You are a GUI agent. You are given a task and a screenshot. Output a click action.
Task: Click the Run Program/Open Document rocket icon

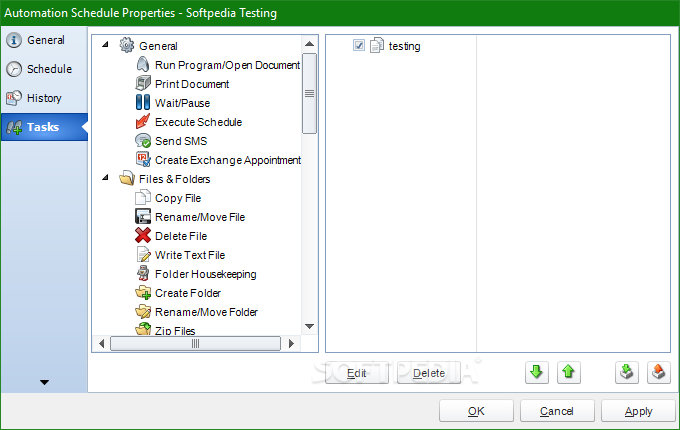(143, 65)
